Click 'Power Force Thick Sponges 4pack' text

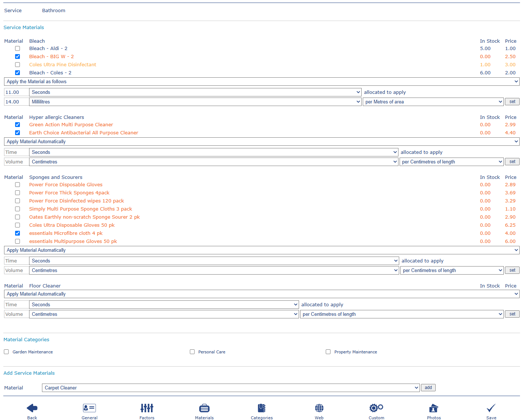click(69, 193)
